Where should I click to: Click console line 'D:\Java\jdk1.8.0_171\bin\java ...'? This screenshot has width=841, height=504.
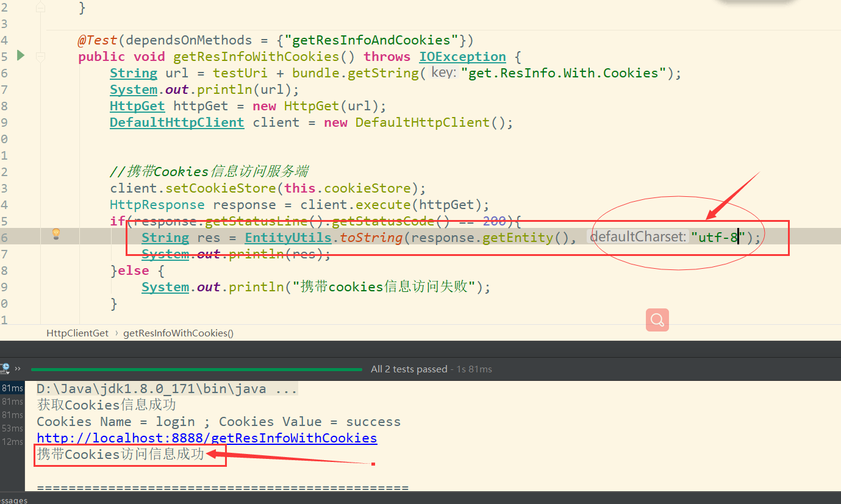167,389
